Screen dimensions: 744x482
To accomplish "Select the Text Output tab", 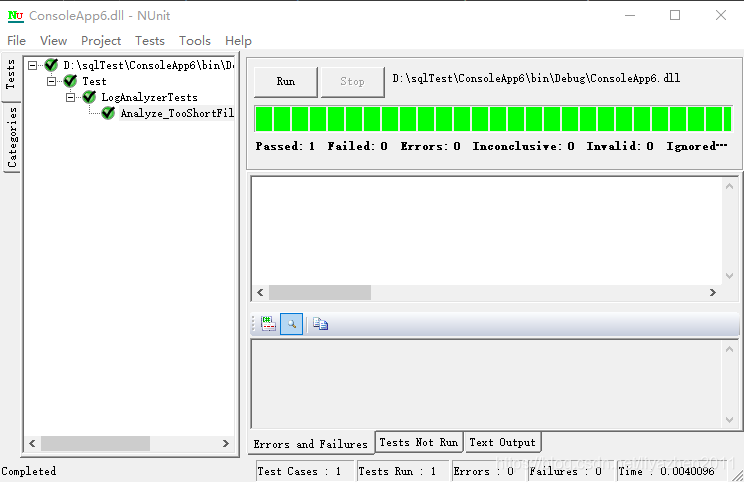I will (502, 442).
